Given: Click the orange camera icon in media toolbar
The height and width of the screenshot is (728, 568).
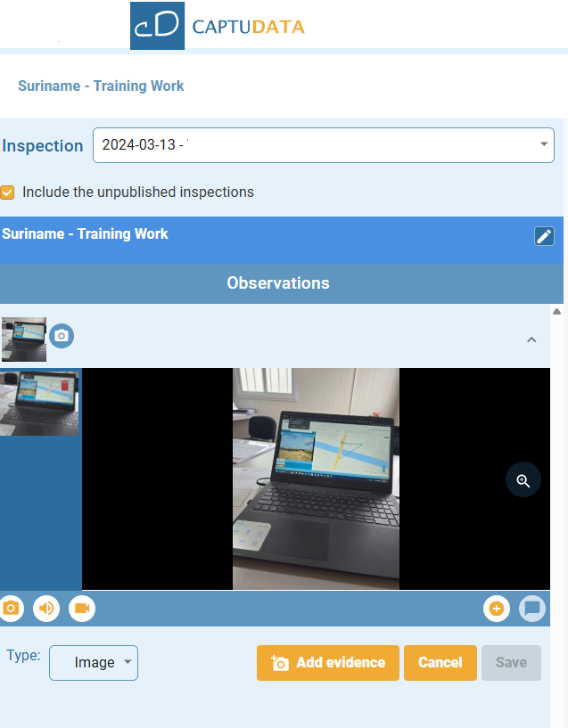Looking at the screenshot, I should (x=11, y=609).
